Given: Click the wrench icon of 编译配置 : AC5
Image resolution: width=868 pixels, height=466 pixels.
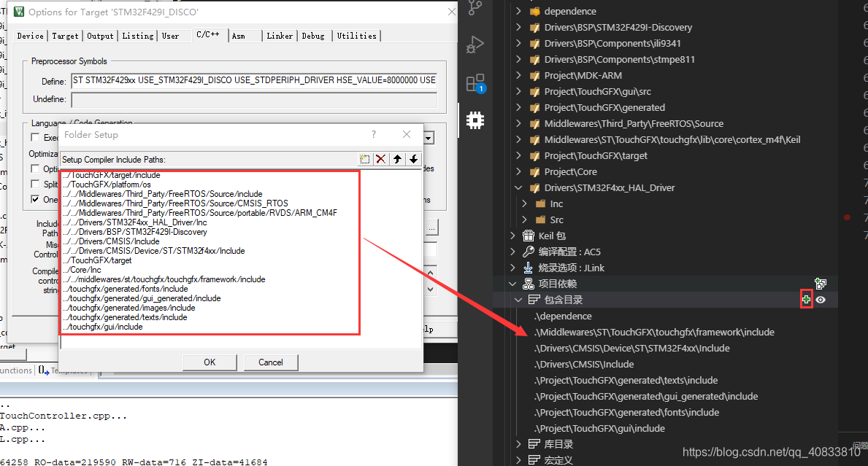Looking at the screenshot, I should click(x=529, y=252).
